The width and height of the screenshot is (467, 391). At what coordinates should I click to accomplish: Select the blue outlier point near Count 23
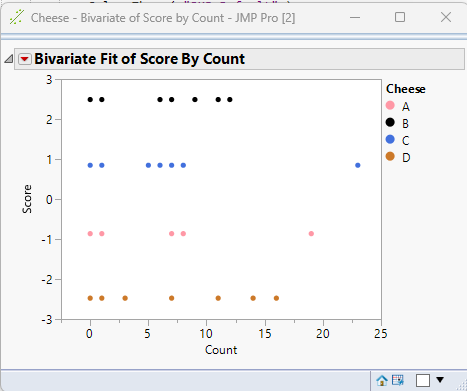358,165
